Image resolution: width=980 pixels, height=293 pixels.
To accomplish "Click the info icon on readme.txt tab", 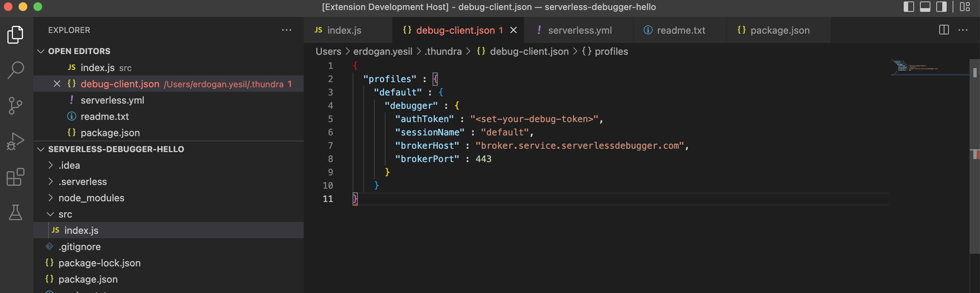I will pos(648,30).
